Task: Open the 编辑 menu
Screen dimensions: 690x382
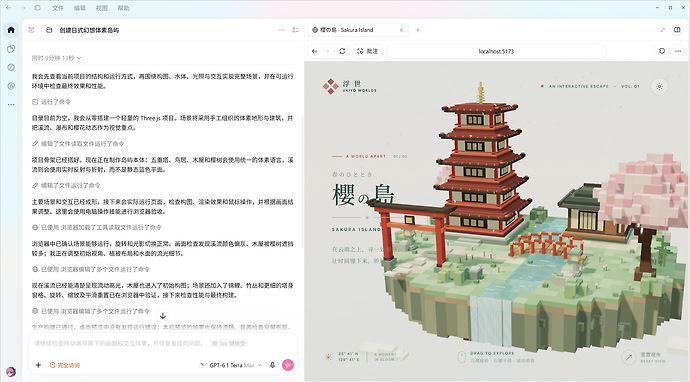Action: click(x=80, y=8)
